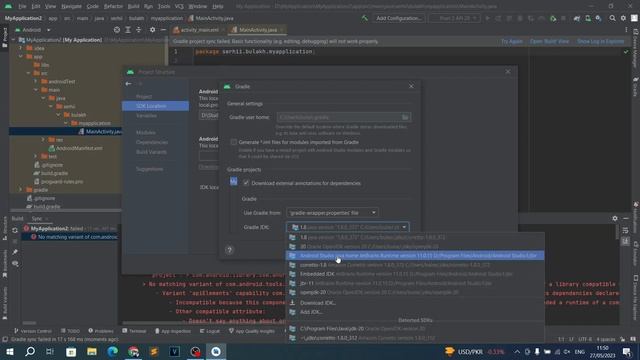This screenshot has width=640, height=360.
Task: Switch to Sync tab in Build panel
Action: [37, 219]
